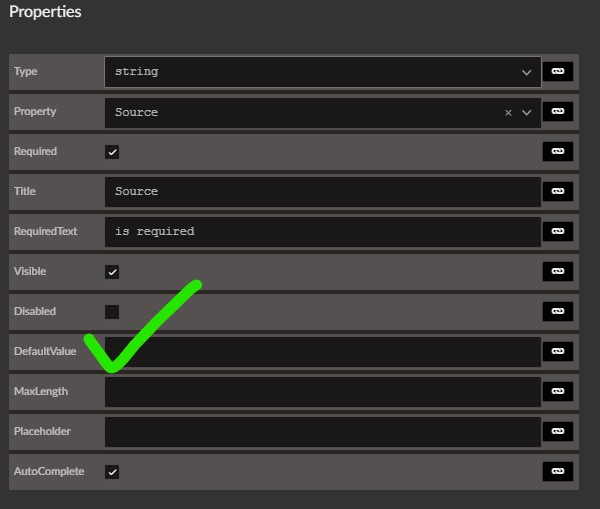Click the Property label

pyautogui.click(x=35, y=111)
